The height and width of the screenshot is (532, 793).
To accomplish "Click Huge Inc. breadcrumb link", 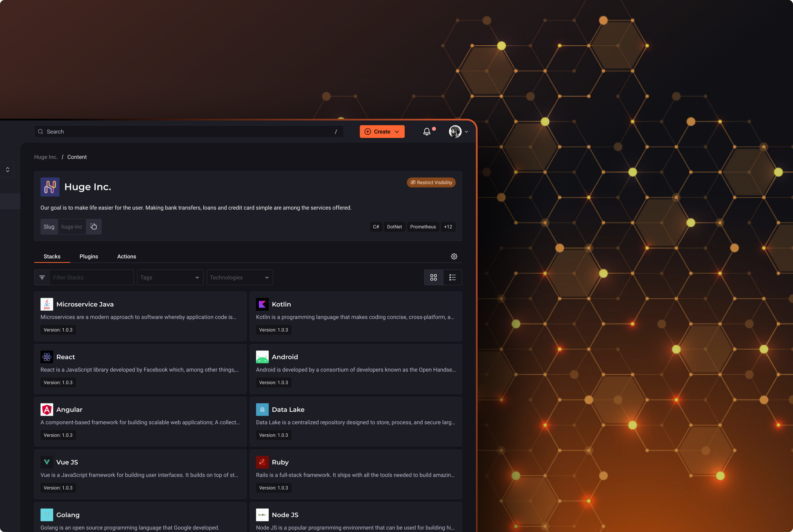I will (46, 157).
